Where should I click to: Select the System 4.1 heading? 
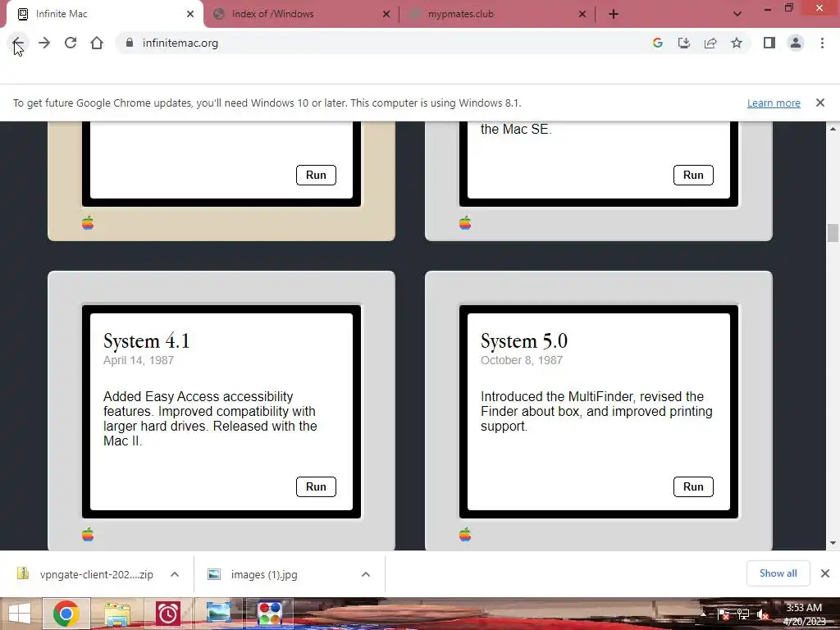[146, 340]
